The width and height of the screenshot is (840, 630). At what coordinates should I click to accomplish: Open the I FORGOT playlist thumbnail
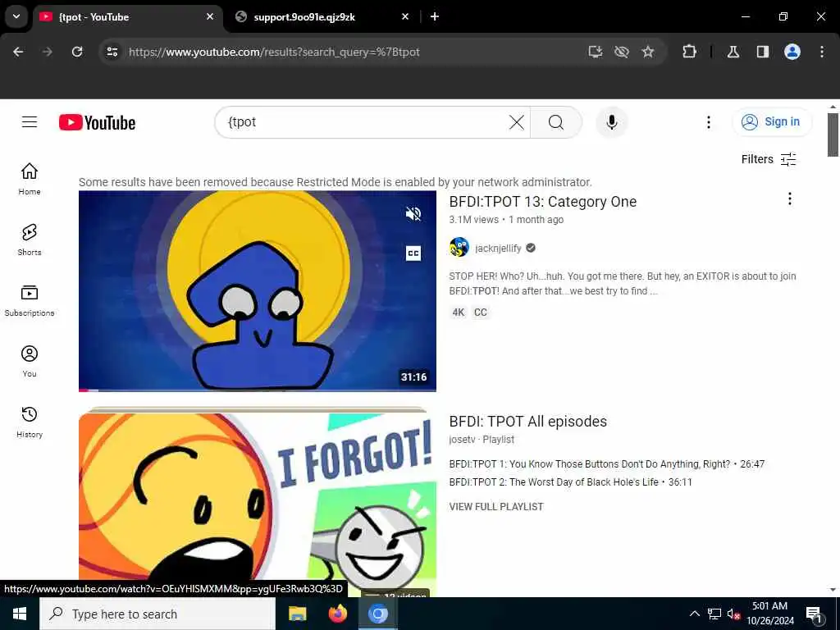point(257,504)
